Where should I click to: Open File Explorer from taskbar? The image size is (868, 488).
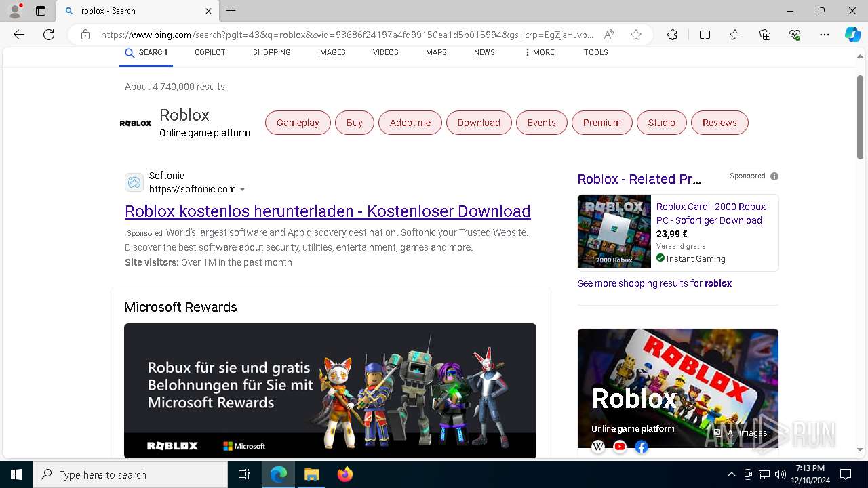(x=311, y=474)
